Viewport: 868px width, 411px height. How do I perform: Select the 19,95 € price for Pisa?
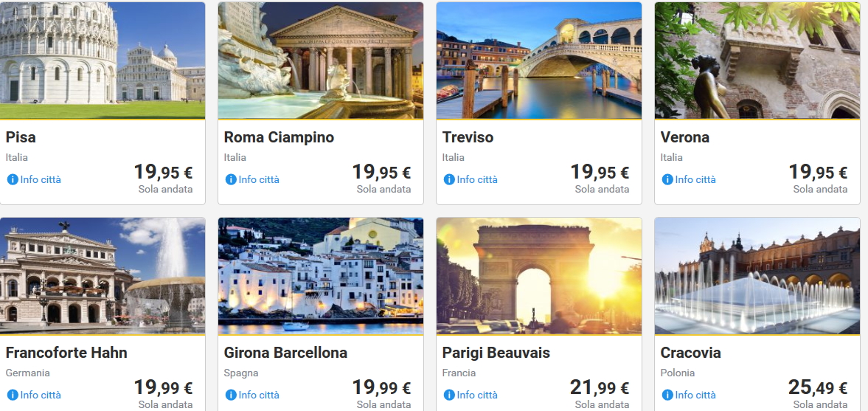click(163, 173)
